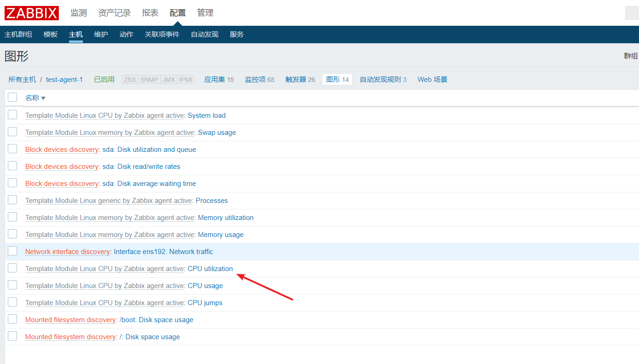Open Network interface discovery rule link
The width and height of the screenshot is (639, 364).
[x=68, y=252]
